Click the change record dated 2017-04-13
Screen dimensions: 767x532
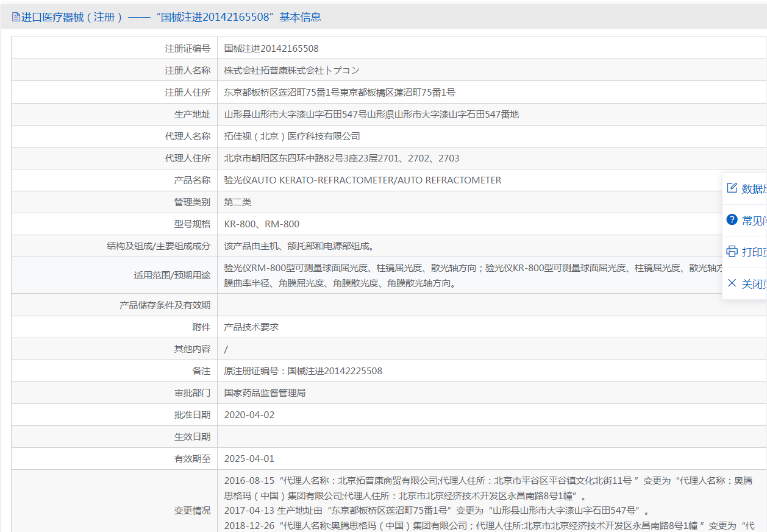pos(438,511)
